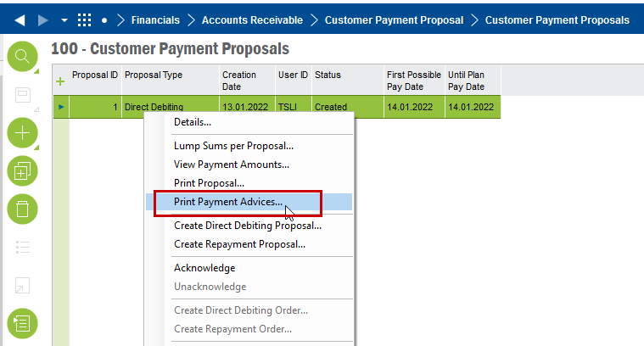Open the navigation history dropdown arrow

point(64,20)
